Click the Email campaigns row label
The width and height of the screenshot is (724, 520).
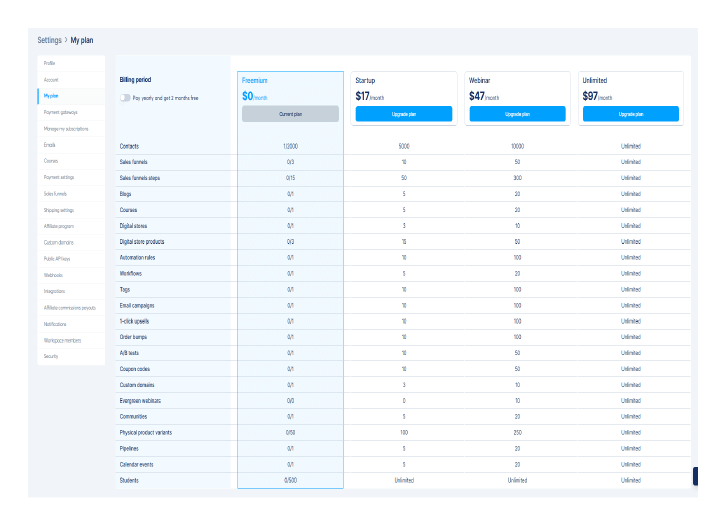(x=137, y=305)
